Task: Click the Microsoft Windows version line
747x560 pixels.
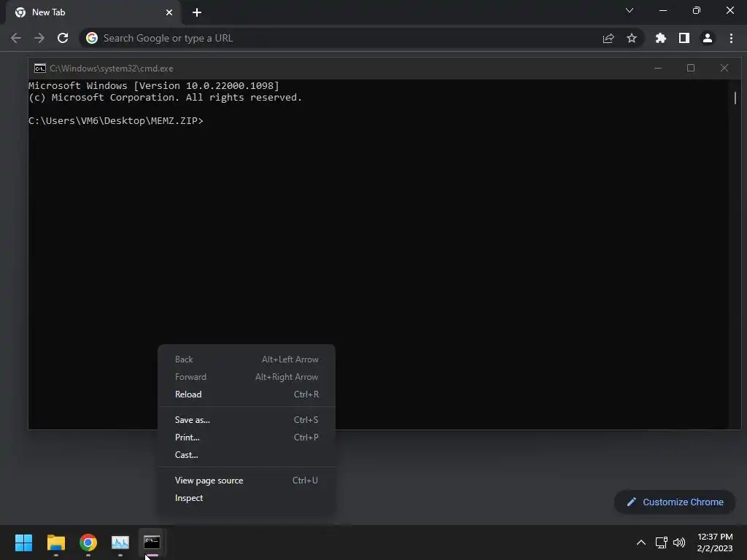Action: coord(154,86)
